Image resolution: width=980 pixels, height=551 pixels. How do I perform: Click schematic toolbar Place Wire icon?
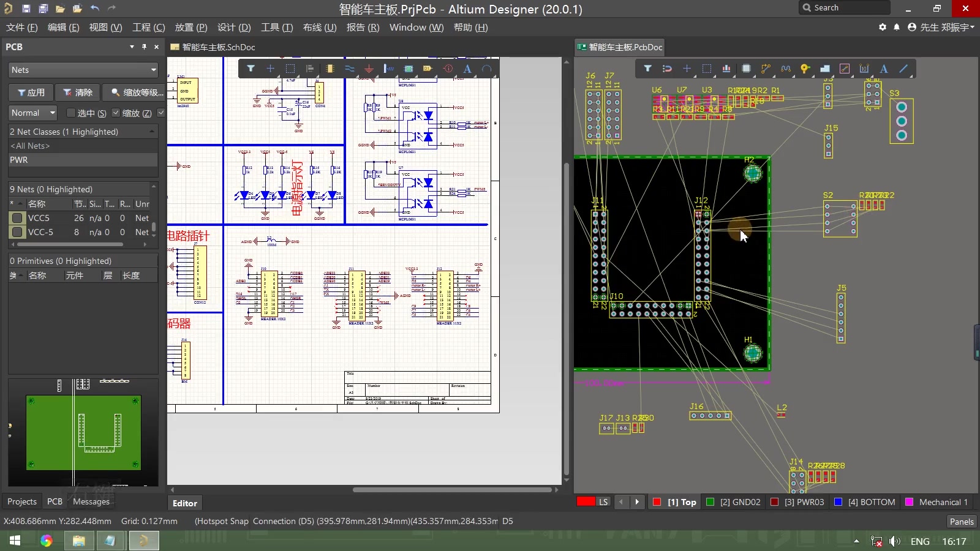click(349, 69)
